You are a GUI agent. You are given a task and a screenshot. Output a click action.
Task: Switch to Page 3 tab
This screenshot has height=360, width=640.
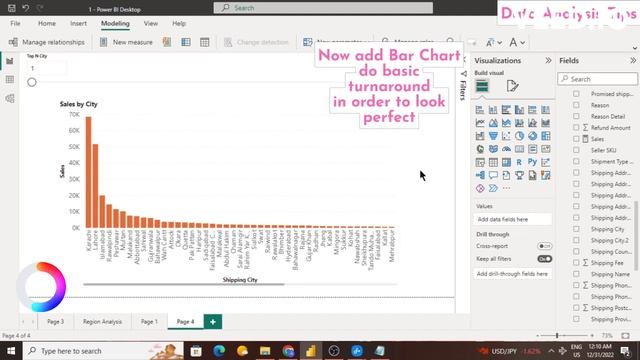click(56, 322)
